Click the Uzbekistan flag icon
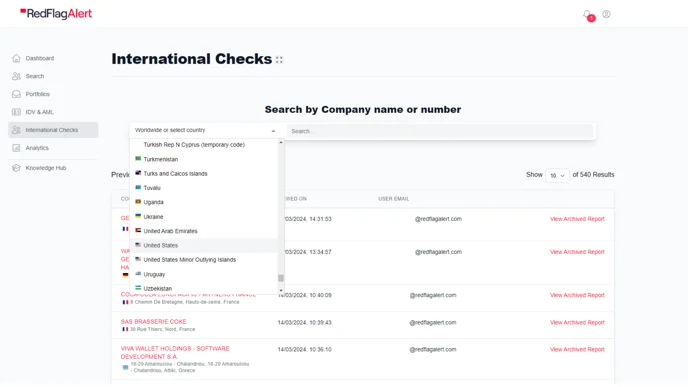The image size is (688, 387). pyautogui.click(x=138, y=288)
